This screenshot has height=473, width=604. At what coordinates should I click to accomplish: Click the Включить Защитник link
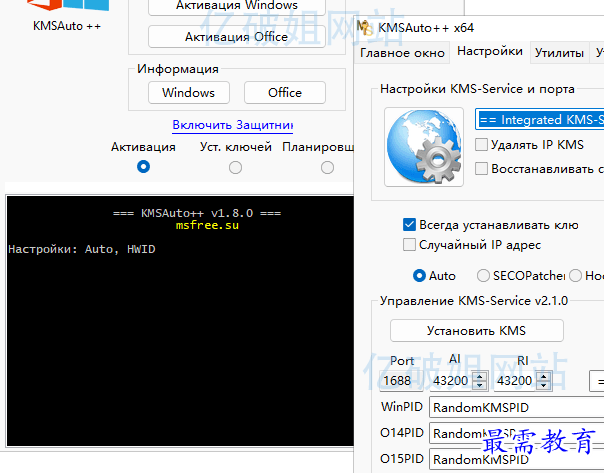coord(233,125)
